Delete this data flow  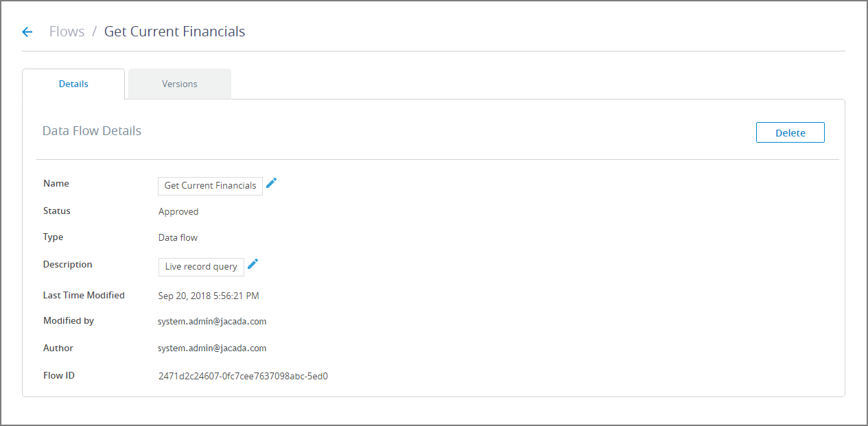(x=790, y=132)
